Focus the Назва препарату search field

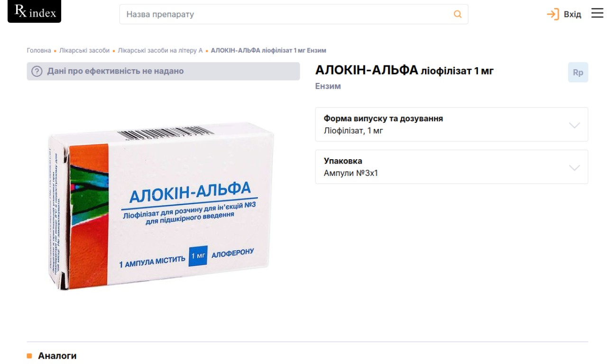[x=294, y=14]
